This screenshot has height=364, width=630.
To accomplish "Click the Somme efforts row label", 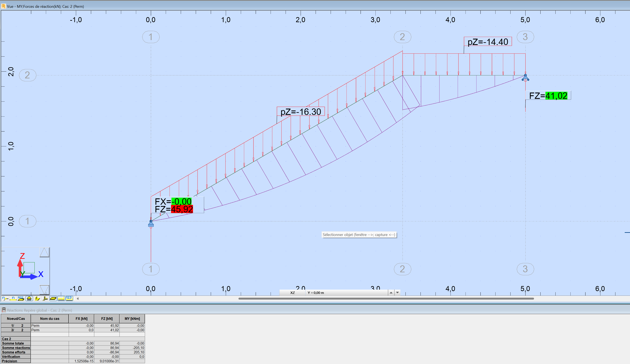I will 16,352.
